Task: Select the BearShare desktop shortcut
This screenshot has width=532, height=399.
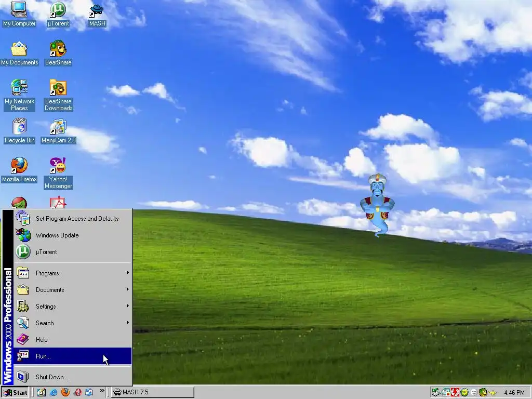Action: (58, 52)
